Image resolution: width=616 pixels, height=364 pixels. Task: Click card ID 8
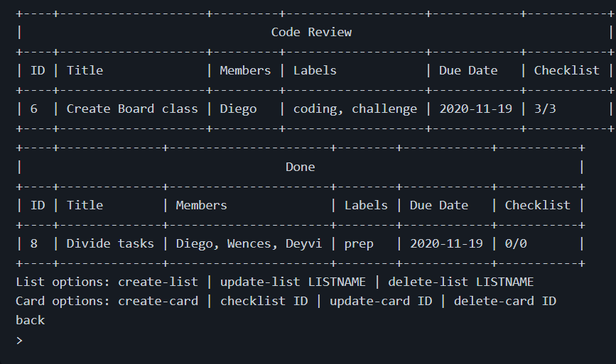pos(34,243)
